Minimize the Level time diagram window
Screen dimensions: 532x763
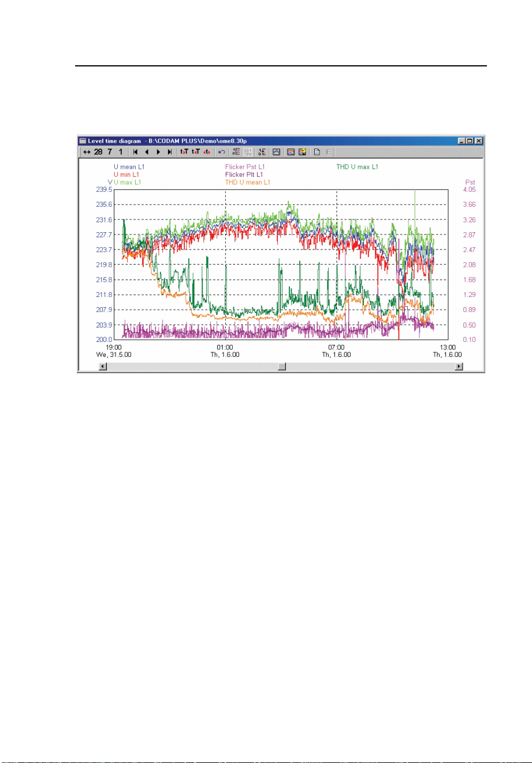pyautogui.click(x=462, y=140)
